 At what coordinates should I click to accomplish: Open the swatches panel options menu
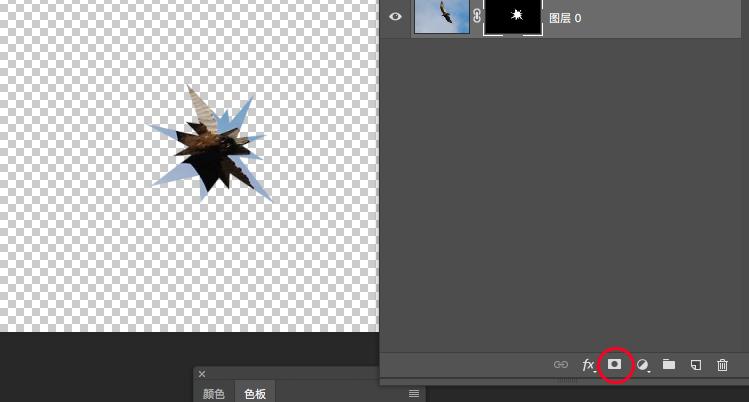tap(414, 394)
